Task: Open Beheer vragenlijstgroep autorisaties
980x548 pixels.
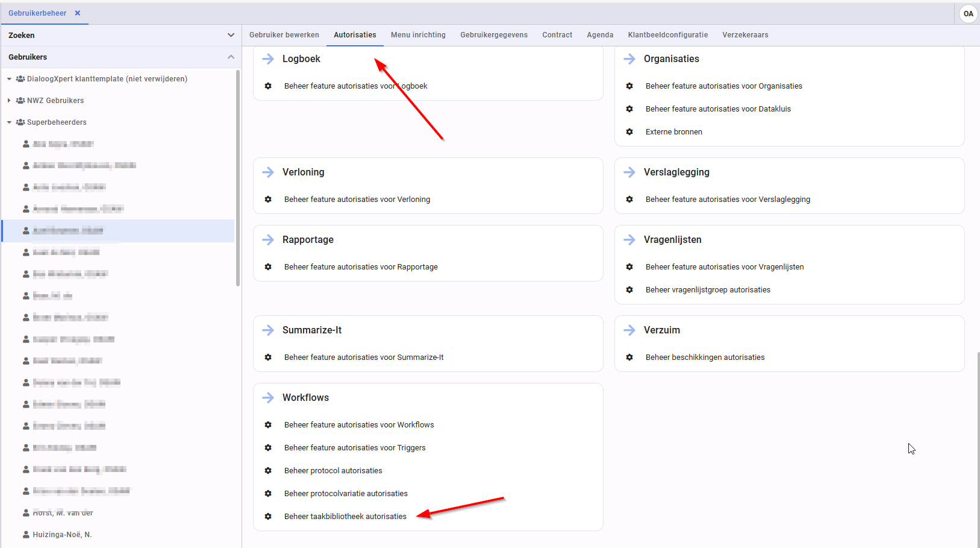Action: click(708, 290)
